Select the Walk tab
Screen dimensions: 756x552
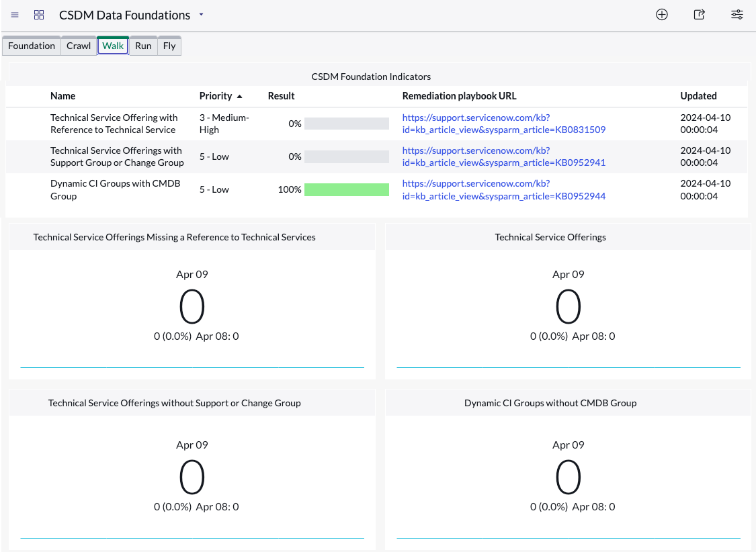coord(113,46)
